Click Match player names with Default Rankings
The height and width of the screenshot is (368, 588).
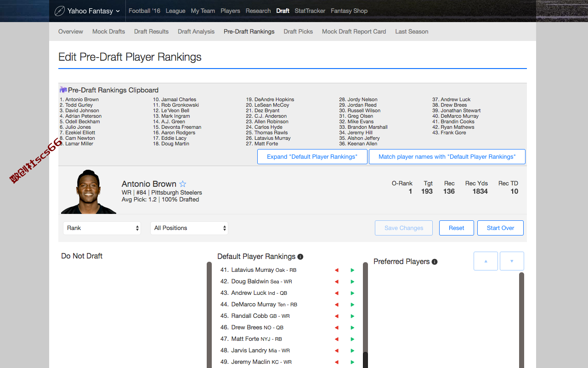[447, 156]
